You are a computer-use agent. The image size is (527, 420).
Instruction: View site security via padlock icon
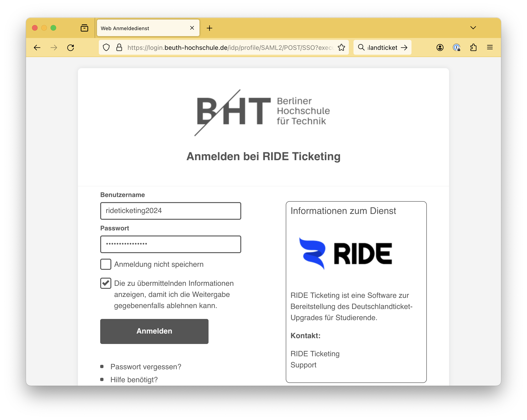click(x=119, y=47)
